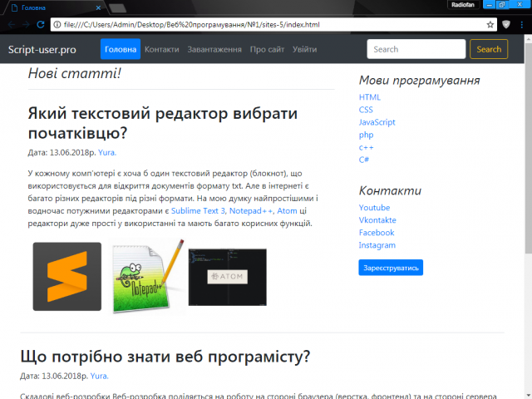Click the Мови програмування sidebar heading
Viewport: 532px width, 399px height.
click(x=419, y=81)
